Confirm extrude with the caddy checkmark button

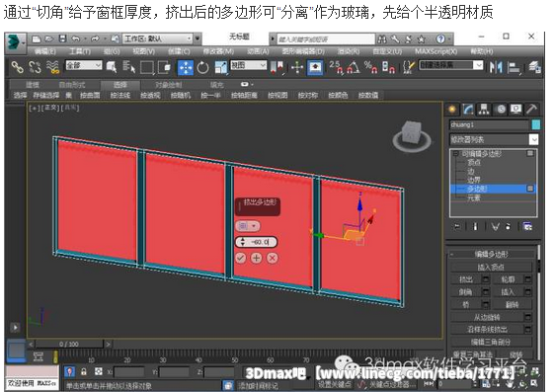point(241,258)
